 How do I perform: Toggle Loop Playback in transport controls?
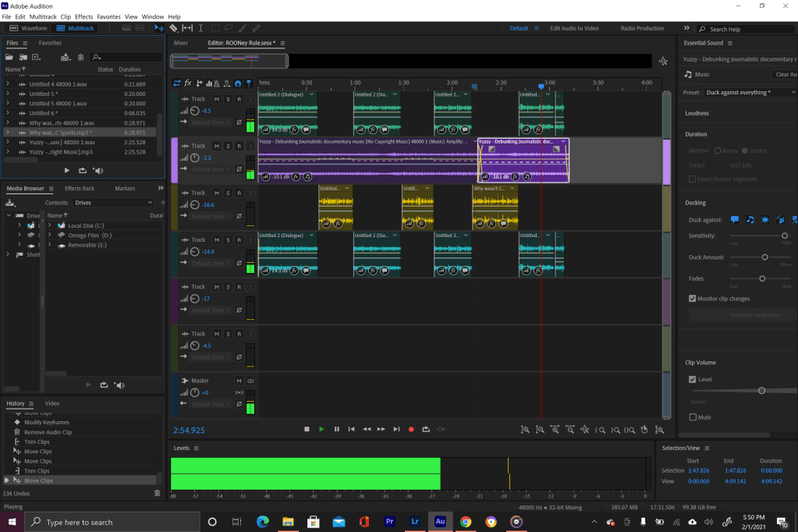[426, 429]
